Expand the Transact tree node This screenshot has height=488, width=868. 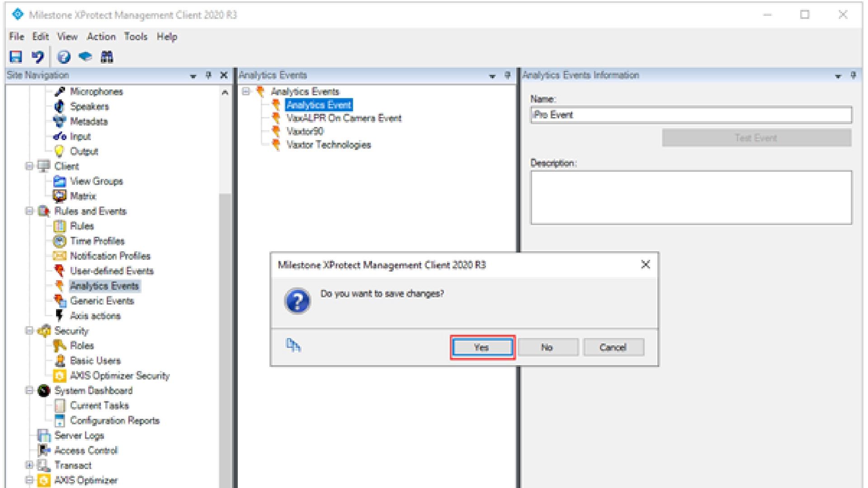click(29, 465)
